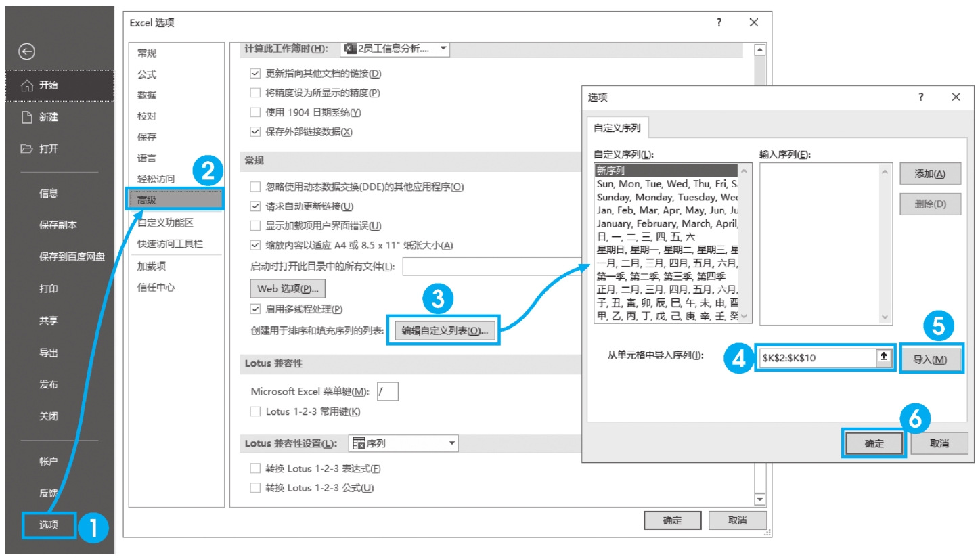The image size is (980, 559).
Task: Open the Lotus 兼容性设置 sheet dropdown
Action: click(404, 444)
